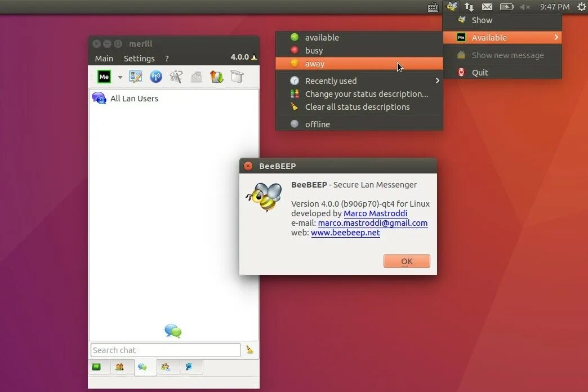Focus the Search chat input field
Screen dimensions: 588x392
coord(166,350)
